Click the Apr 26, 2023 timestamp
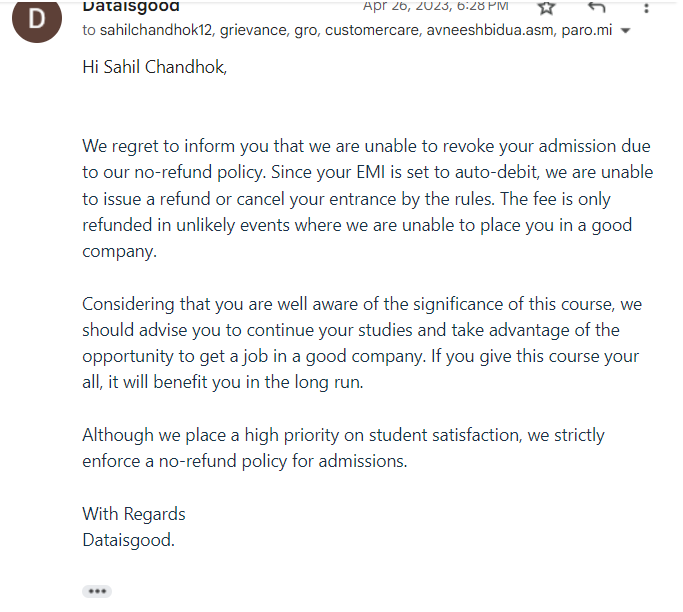Viewport: 683px width, 612px height. (x=436, y=7)
